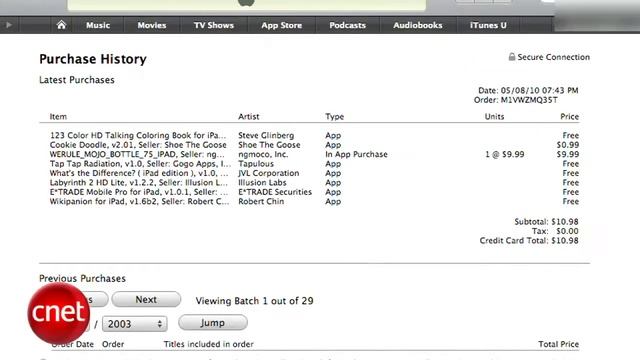This screenshot has width=640, height=360.
Task: Click artist JVL Corporation
Action: (269, 173)
